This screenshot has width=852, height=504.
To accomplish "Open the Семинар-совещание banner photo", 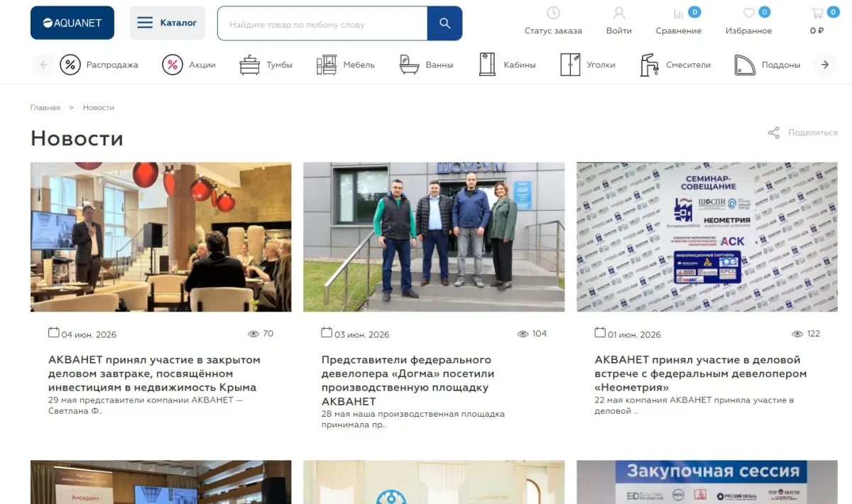I will (x=707, y=237).
